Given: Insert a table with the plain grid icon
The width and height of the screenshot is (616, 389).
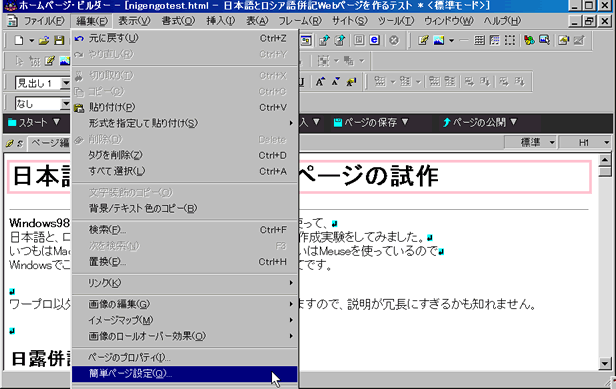Looking at the screenshot, I should tap(479, 40).
